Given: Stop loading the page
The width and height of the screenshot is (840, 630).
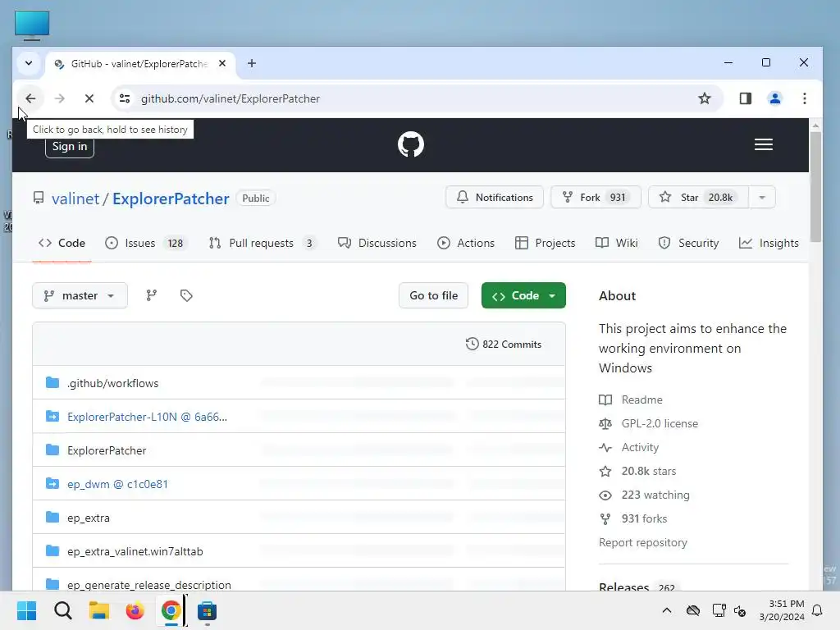Looking at the screenshot, I should point(89,98).
